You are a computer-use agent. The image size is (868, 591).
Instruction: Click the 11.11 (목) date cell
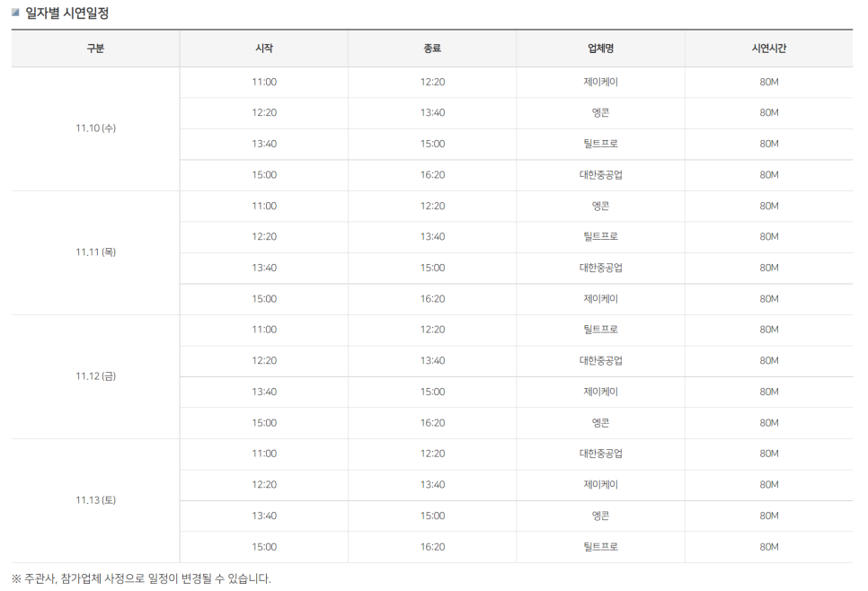tap(95, 252)
